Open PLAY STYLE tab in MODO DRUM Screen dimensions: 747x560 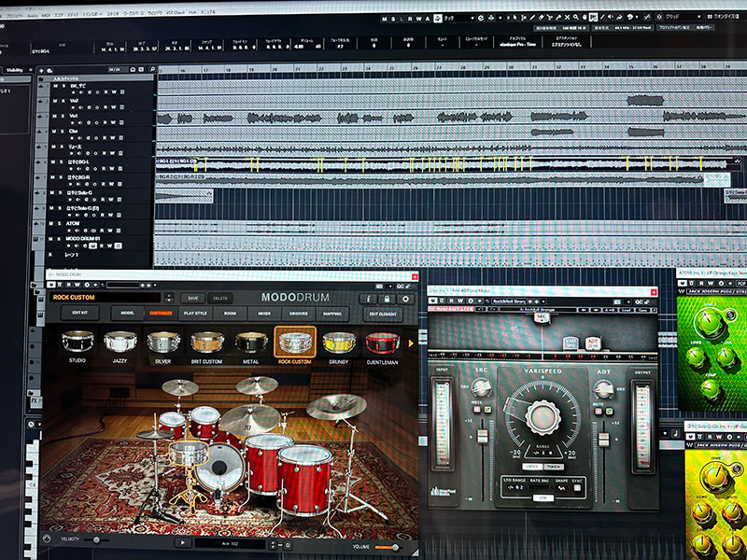tap(195, 313)
